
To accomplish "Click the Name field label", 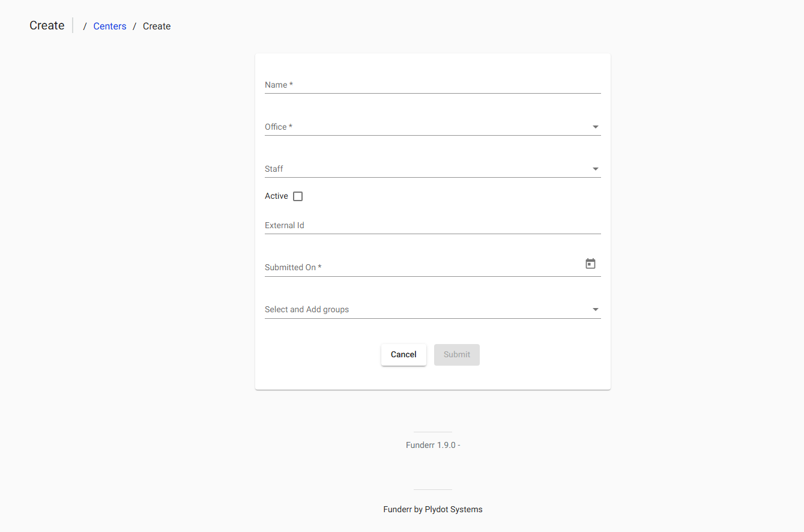I will click(278, 85).
